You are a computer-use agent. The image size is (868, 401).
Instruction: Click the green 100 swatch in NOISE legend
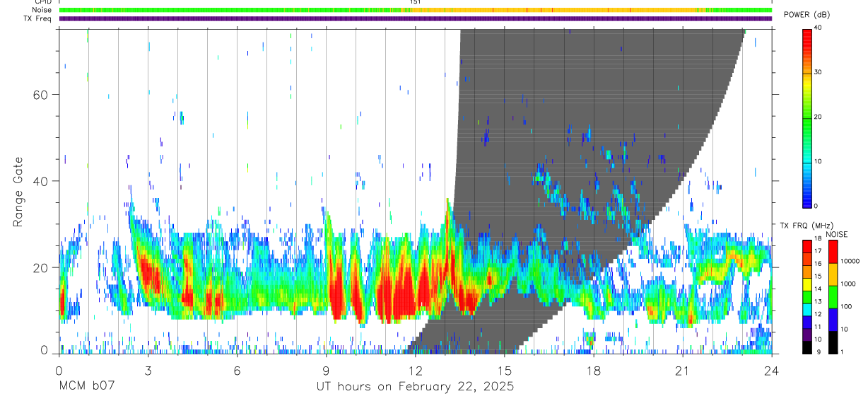tap(833, 297)
